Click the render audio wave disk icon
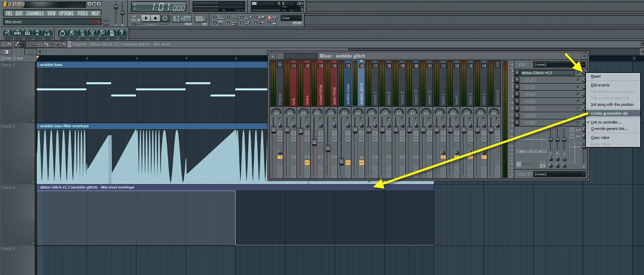Image resolution: width=644 pixels, height=275 pixels. 82,33
